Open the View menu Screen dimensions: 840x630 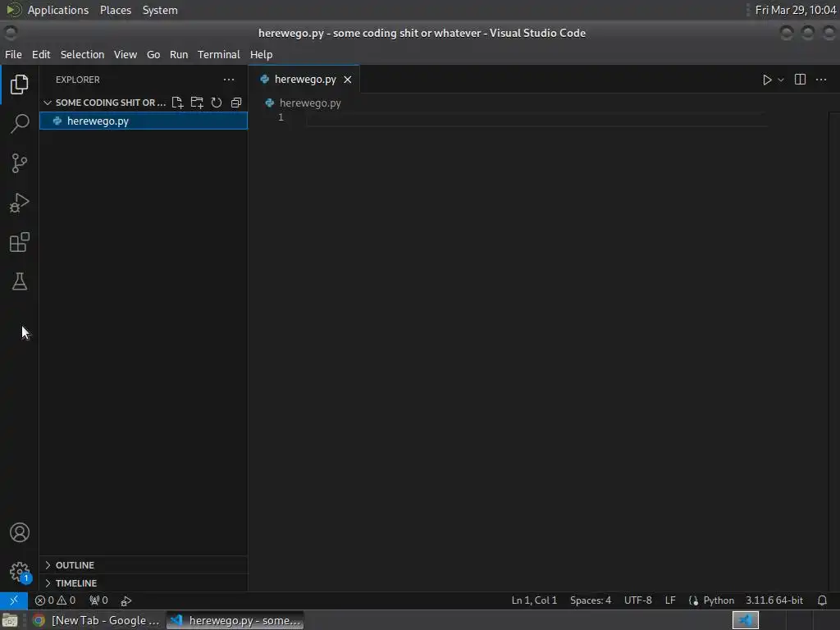(126, 55)
